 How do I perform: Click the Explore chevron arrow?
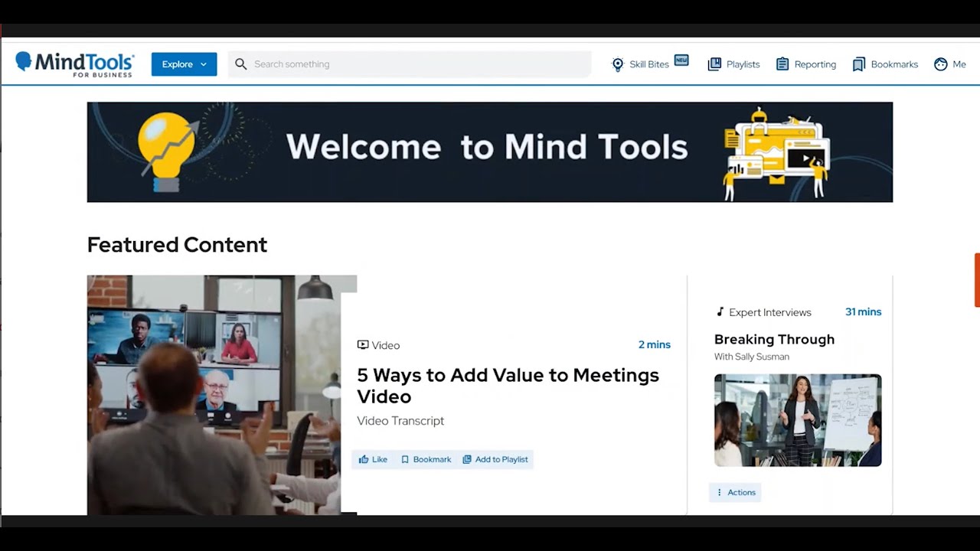tap(204, 64)
